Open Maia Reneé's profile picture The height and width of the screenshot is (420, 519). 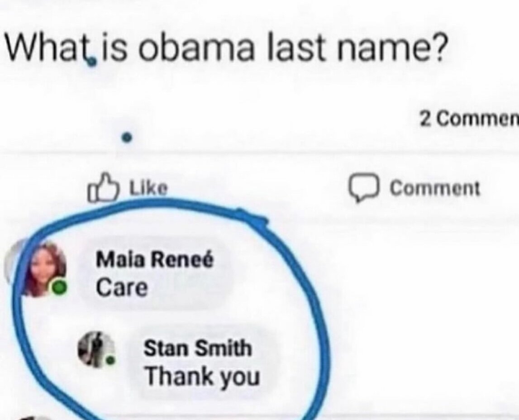(44, 267)
